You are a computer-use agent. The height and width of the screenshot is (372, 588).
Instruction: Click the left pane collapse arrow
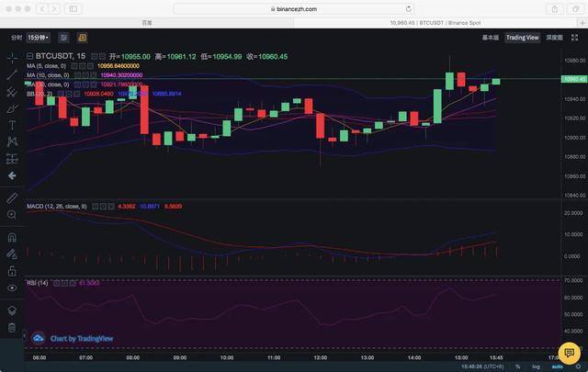[x=24, y=335]
